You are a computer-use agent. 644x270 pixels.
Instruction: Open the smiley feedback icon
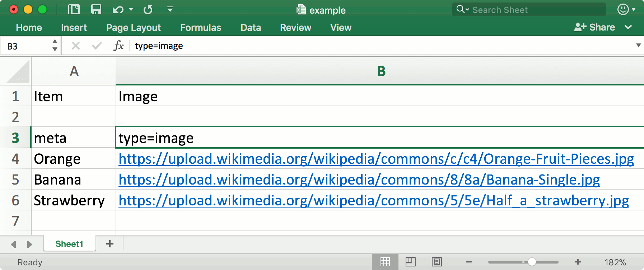623,9
